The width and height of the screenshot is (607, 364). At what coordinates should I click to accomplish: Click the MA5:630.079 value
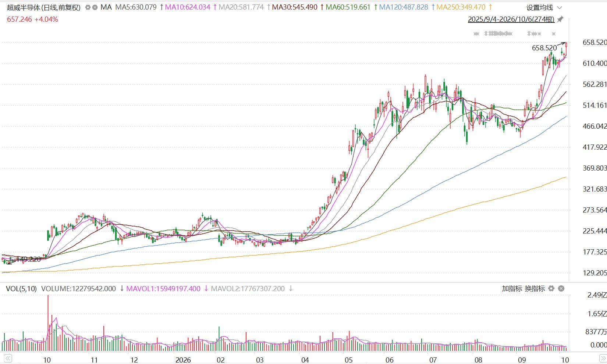point(136,7)
